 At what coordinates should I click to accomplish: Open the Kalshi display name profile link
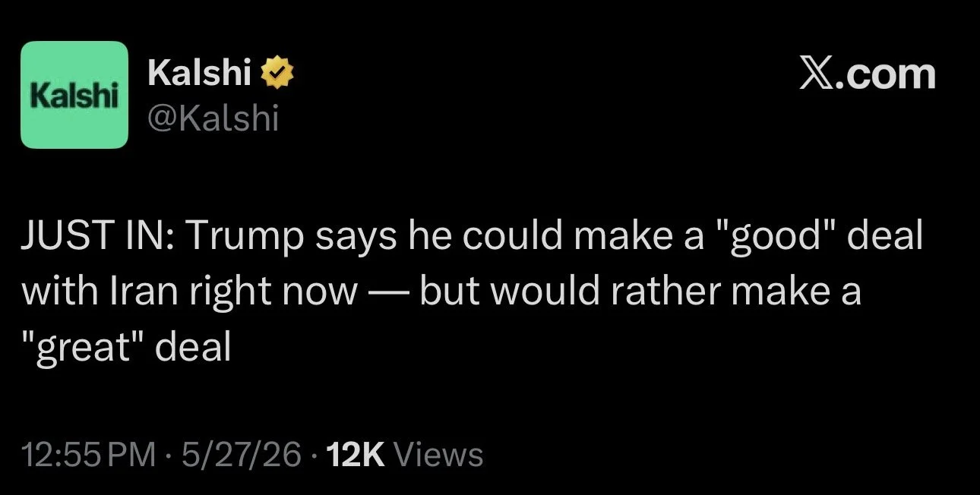click(x=200, y=73)
